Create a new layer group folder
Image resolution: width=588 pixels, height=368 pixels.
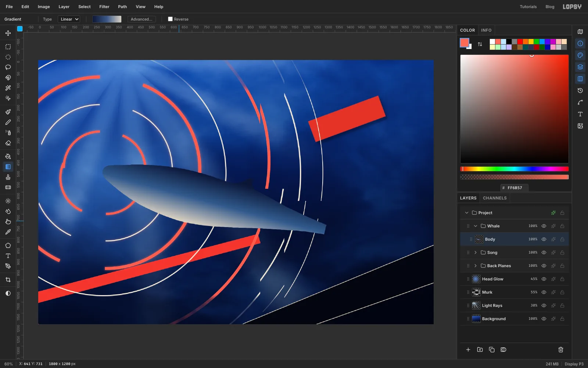point(480,350)
